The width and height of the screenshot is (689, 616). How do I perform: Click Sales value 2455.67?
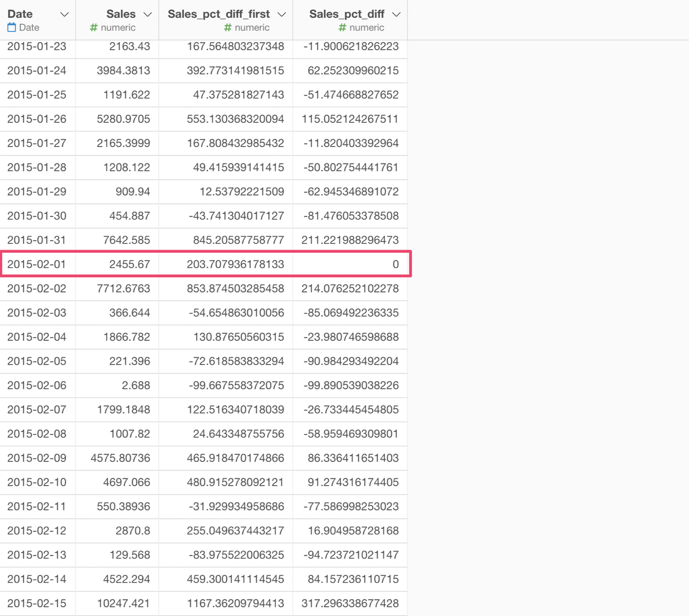tap(130, 264)
